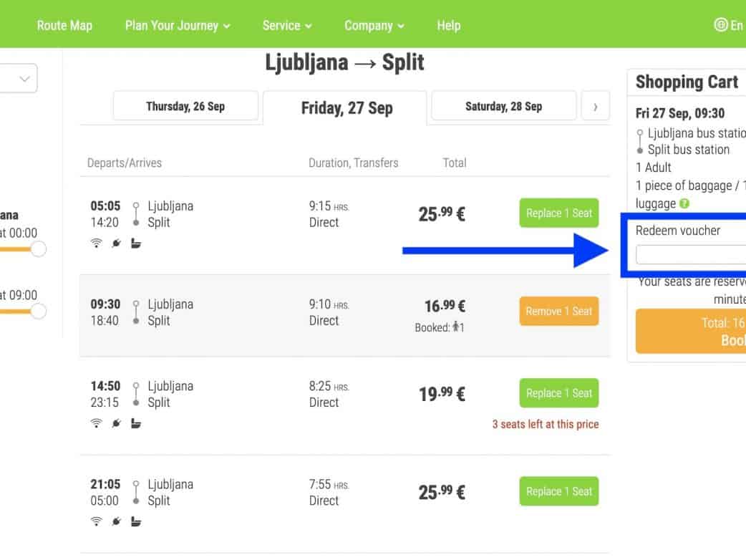746x560 pixels.
Task: Click the toilet icon on the 21:05 trip
Action: click(x=136, y=521)
